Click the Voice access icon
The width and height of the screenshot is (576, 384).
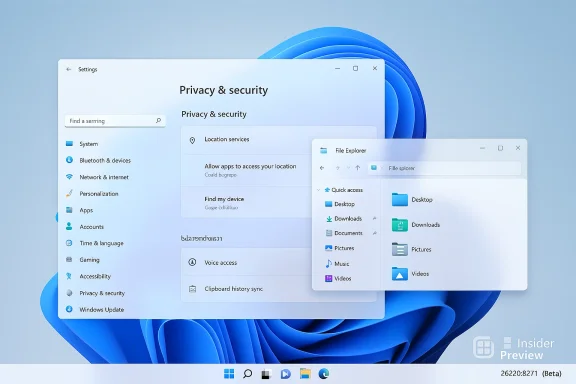192,262
